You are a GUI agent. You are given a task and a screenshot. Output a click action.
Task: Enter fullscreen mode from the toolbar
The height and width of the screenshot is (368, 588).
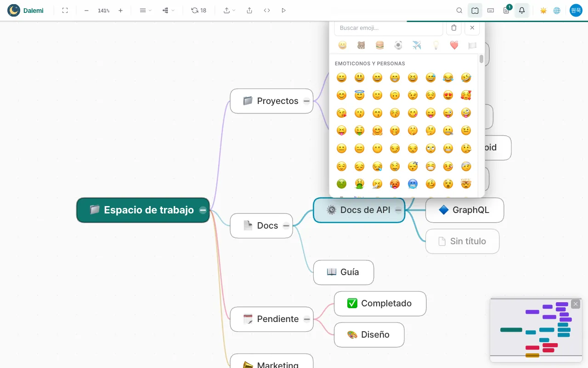coord(65,10)
